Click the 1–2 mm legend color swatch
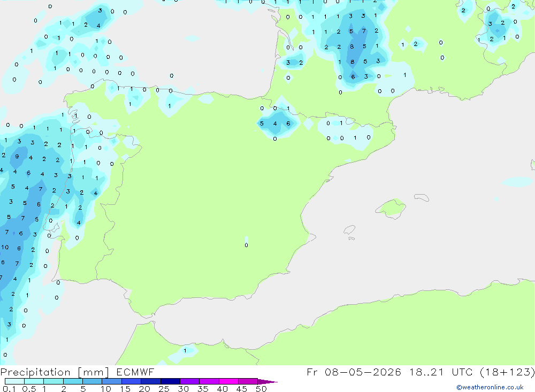Screen dimensions: 535x392 pos(53,381)
